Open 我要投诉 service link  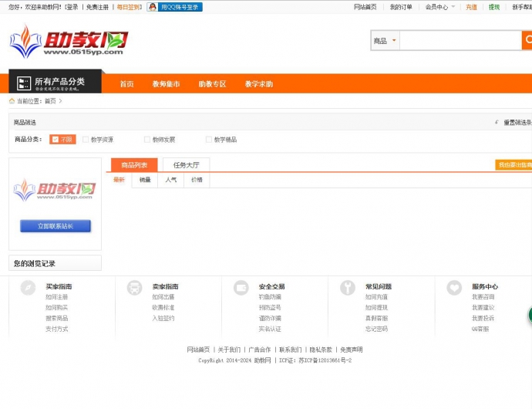click(483, 318)
